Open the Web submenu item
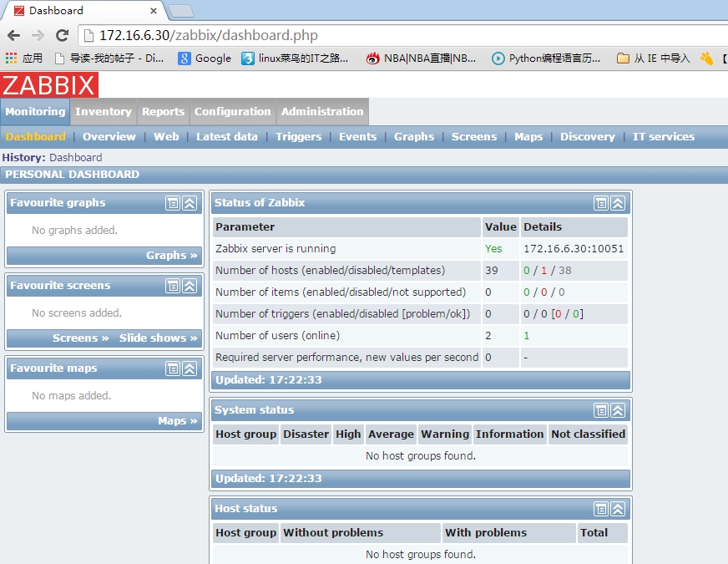 (166, 136)
